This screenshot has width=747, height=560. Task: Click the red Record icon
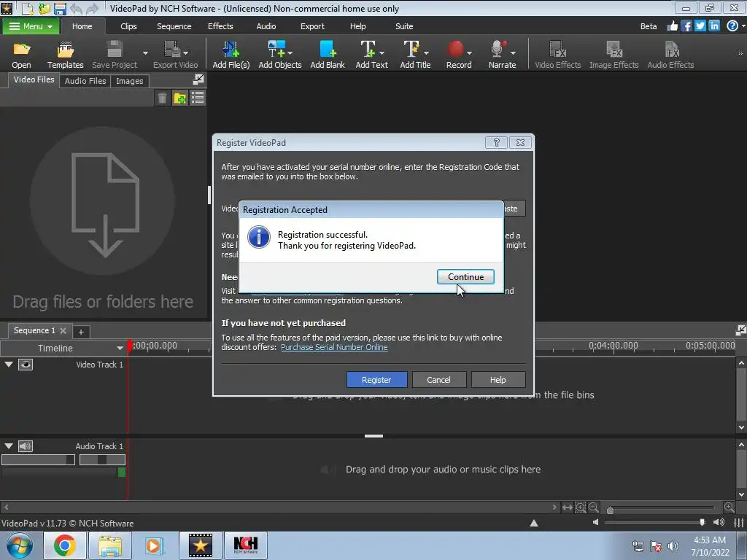[x=455, y=49]
